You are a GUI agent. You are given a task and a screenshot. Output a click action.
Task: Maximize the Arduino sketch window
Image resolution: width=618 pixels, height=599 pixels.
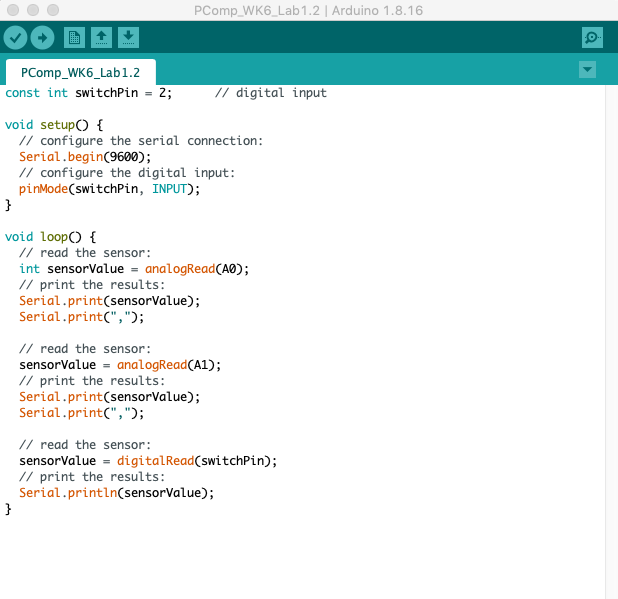click(52, 9)
